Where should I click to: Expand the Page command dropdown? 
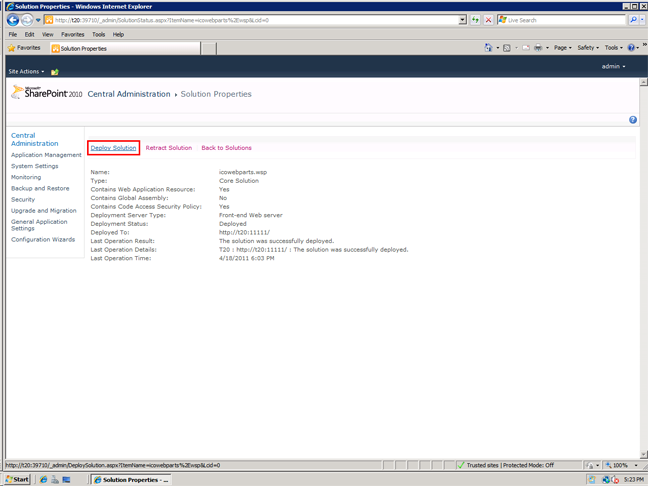pyautogui.click(x=562, y=48)
